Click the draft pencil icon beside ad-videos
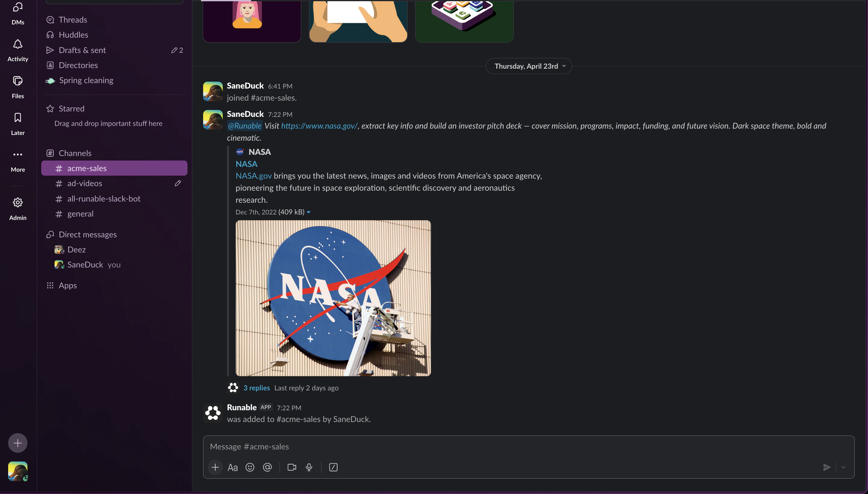This screenshot has height=494, width=868. tap(178, 183)
